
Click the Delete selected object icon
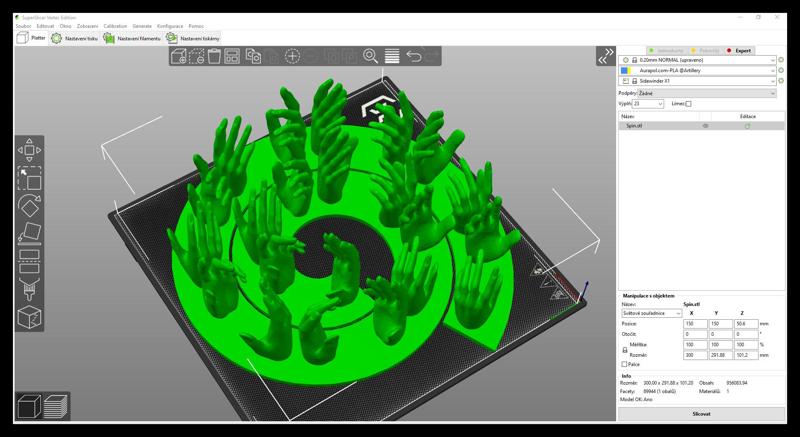[196, 56]
